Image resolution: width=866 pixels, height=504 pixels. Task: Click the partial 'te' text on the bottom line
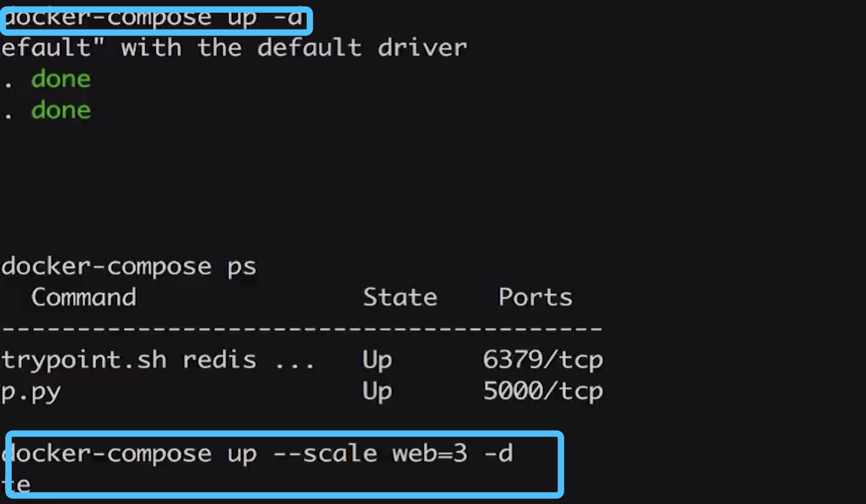(16, 485)
